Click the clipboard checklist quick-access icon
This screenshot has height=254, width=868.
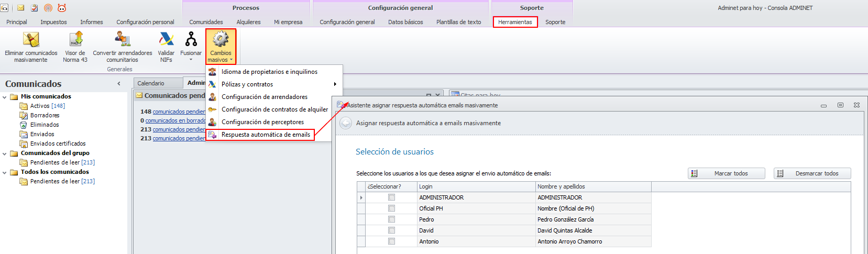point(35,8)
